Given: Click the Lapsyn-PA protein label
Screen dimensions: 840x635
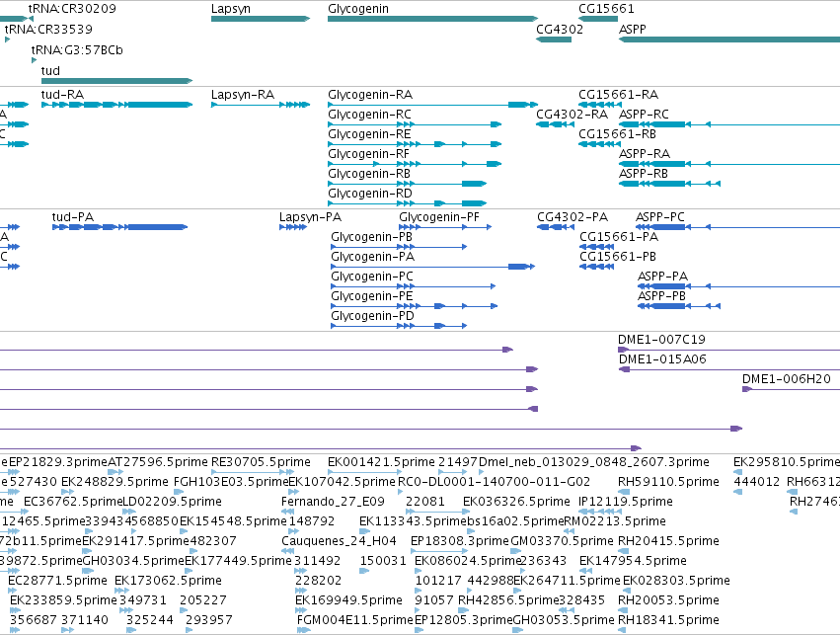Looking at the screenshot, I should 310,217.
